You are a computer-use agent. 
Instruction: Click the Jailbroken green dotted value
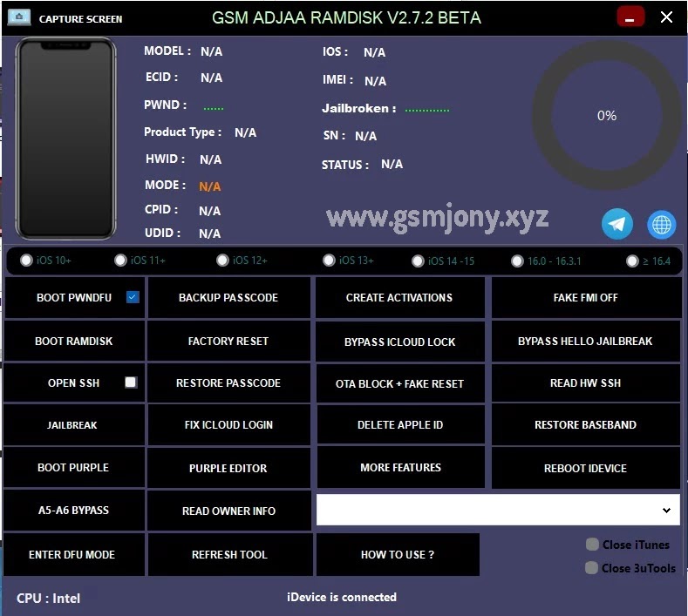pos(427,110)
